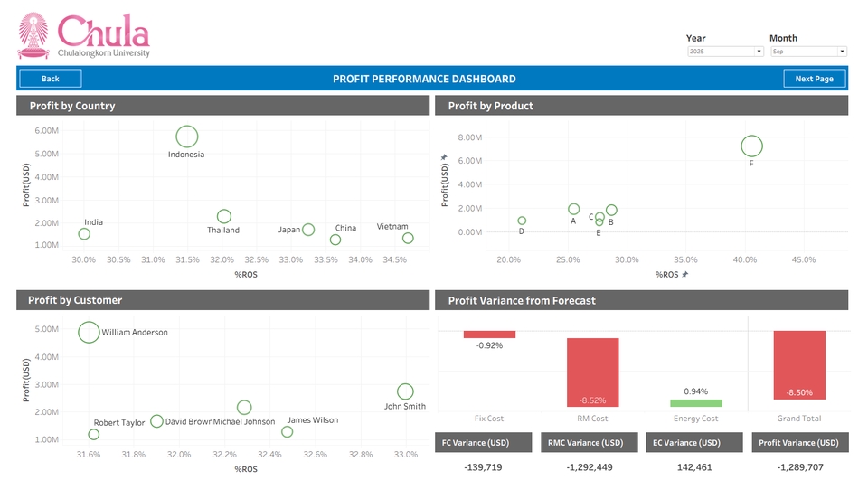The height and width of the screenshot is (490, 868).
Task: Select the product F bubble
Action: click(x=751, y=146)
